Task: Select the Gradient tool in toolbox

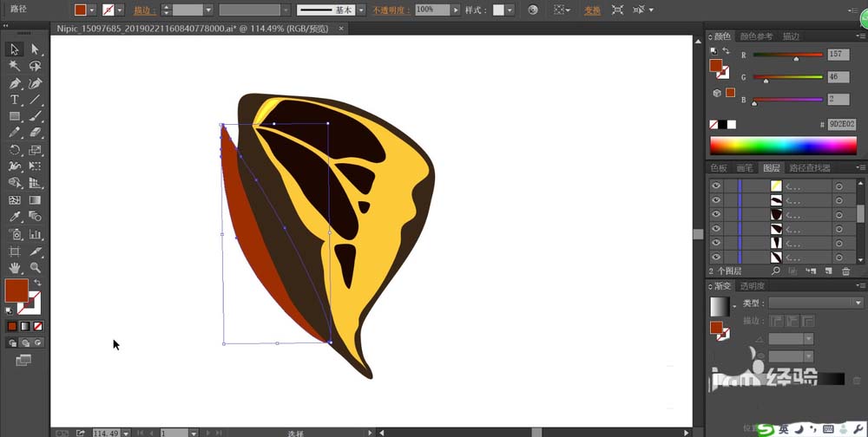Action: (35, 200)
